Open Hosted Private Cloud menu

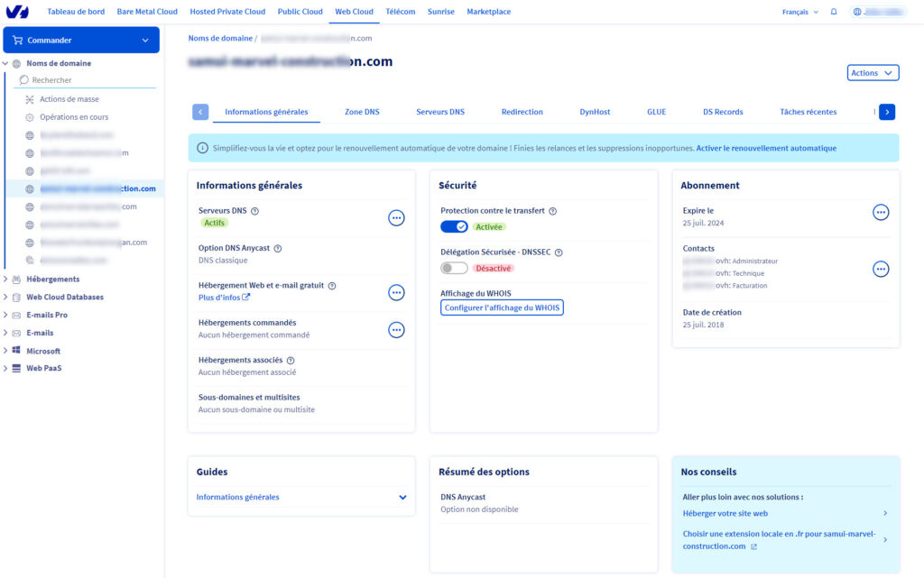click(227, 12)
